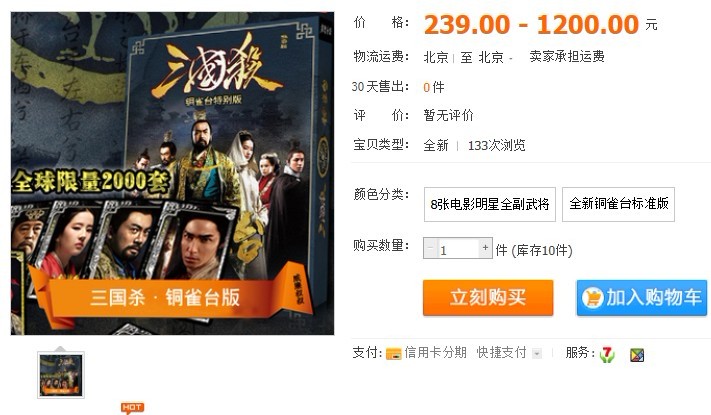This screenshot has width=711, height=415.
Task: Open destination 北京 shipping dropdown
Action: (x=495, y=58)
